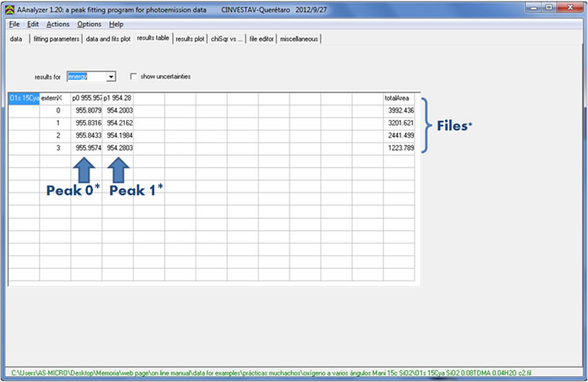Open the Options menu
Screen dimensions: 588x382
pyautogui.click(x=90, y=24)
